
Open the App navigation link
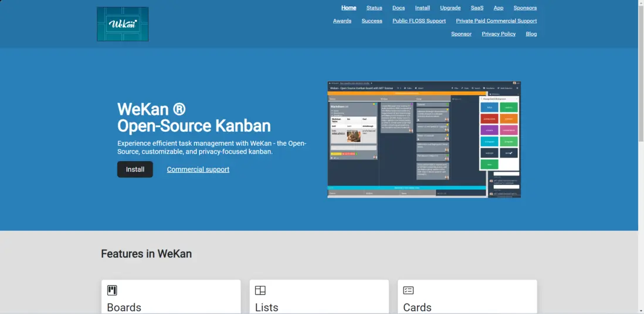(499, 8)
